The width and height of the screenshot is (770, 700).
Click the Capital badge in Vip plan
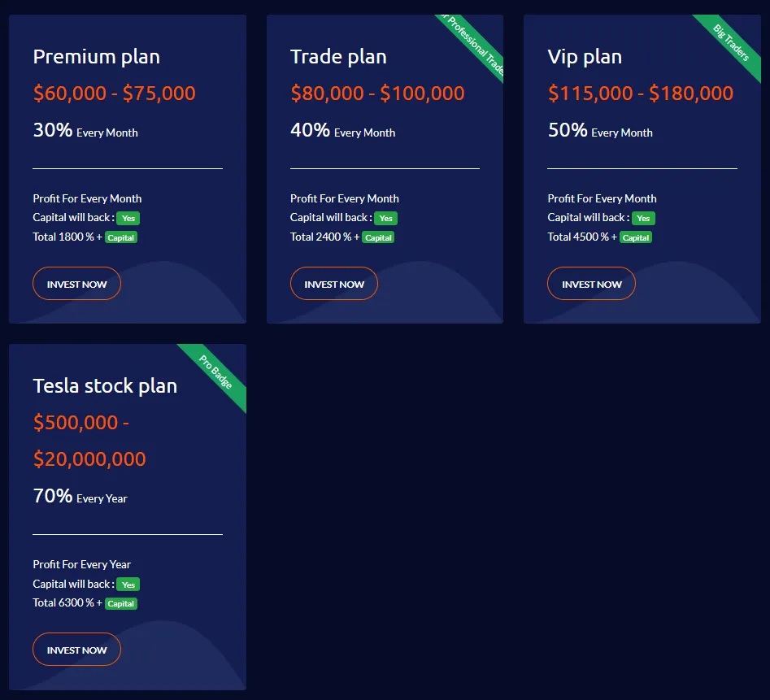point(636,237)
